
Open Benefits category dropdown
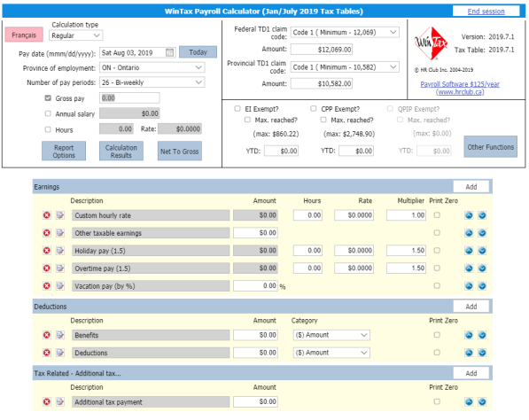pyautogui.click(x=331, y=335)
